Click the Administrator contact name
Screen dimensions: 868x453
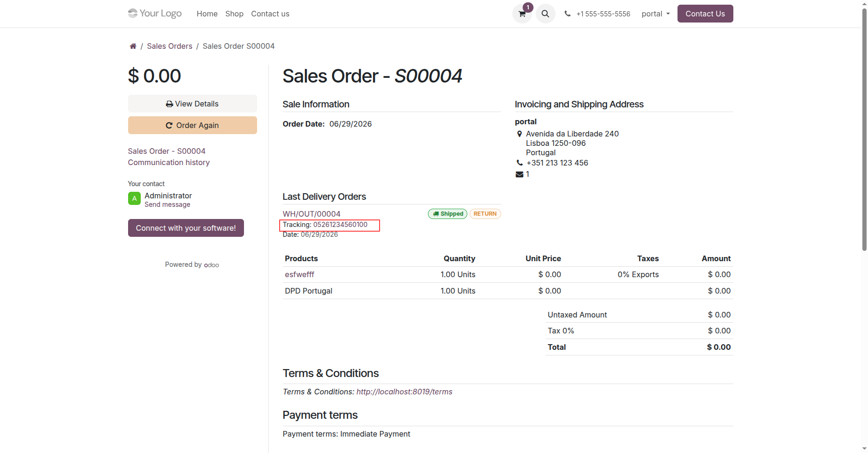[x=168, y=196]
